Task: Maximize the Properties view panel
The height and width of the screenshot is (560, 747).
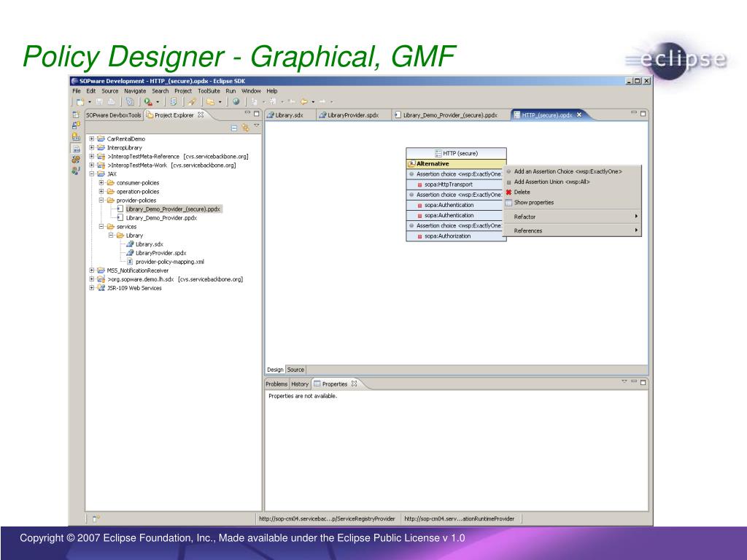Action: point(643,382)
